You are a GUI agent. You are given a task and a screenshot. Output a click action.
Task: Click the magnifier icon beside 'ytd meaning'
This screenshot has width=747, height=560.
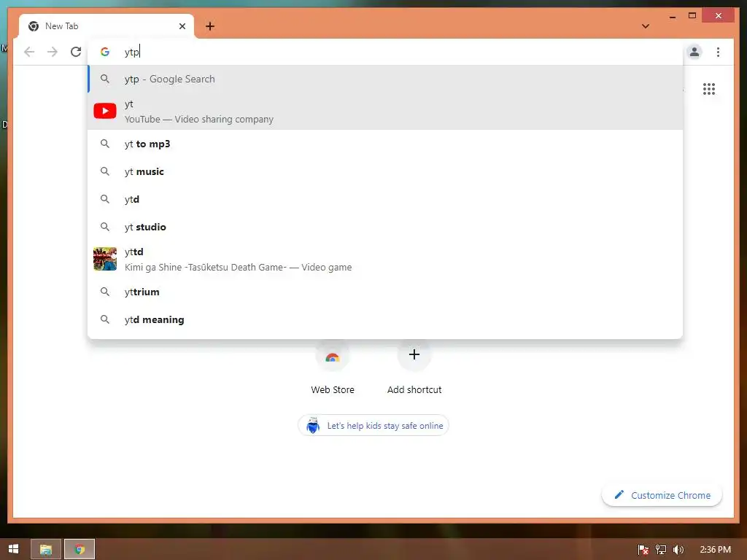(x=105, y=319)
